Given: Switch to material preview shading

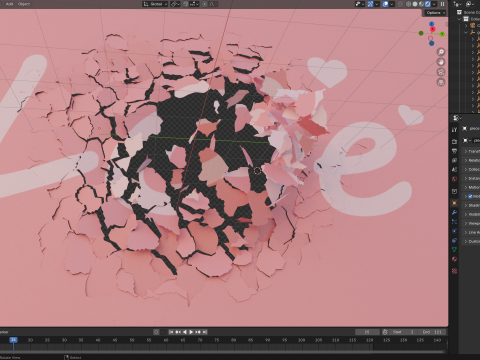Looking at the screenshot, I should pos(421,4).
